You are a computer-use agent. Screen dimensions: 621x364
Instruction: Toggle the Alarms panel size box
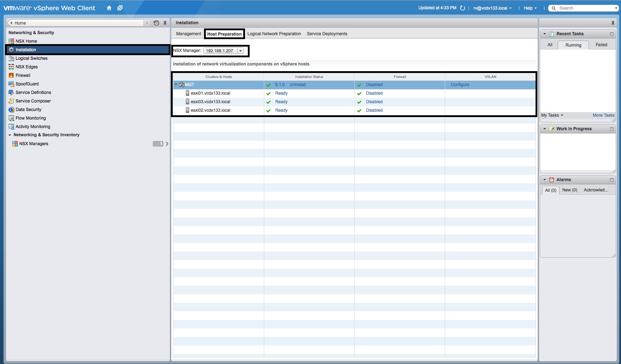click(612, 180)
